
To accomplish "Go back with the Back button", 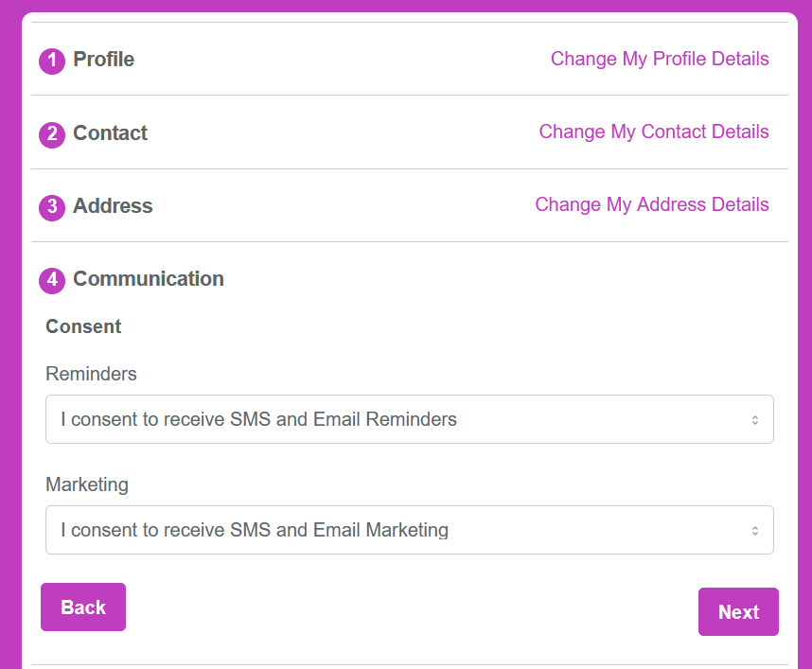I will 83,607.
